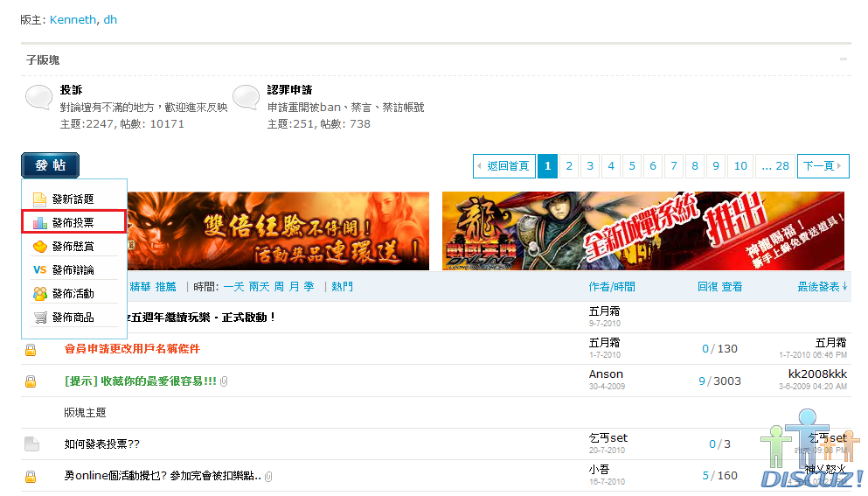Open thread 如何發表投票??

101,444
